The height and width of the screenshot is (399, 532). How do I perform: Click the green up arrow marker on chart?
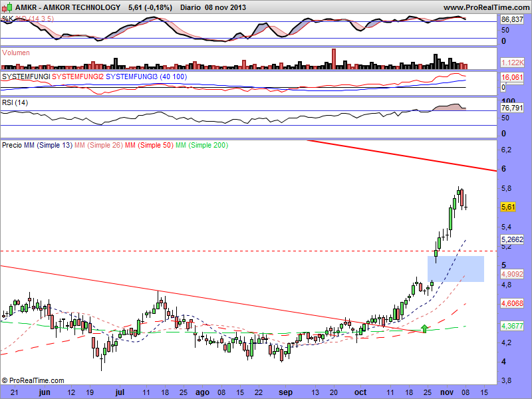pyautogui.click(x=425, y=328)
